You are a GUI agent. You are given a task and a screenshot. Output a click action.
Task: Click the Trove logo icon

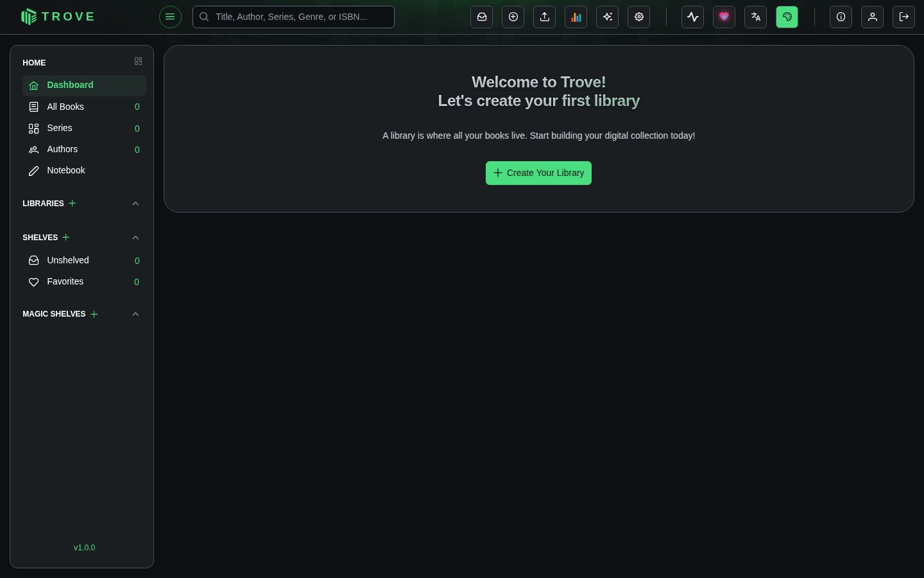click(x=29, y=17)
